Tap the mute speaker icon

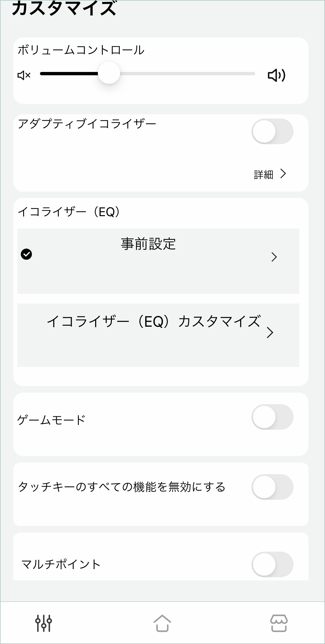coord(24,75)
